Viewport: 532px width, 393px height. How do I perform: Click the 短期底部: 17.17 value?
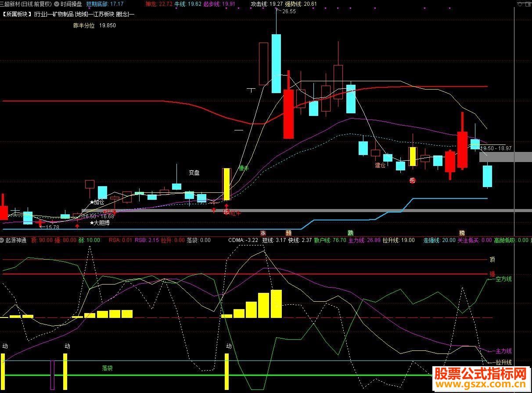coord(104,4)
